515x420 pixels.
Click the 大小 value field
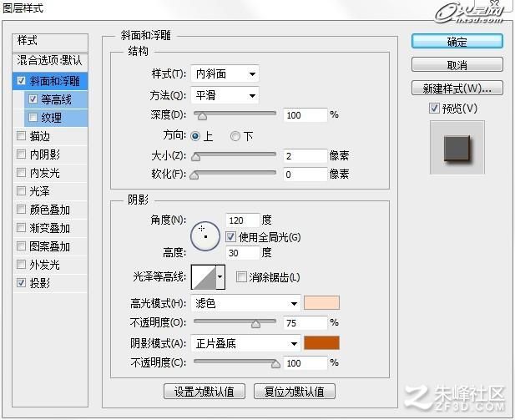click(x=305, y=156)
